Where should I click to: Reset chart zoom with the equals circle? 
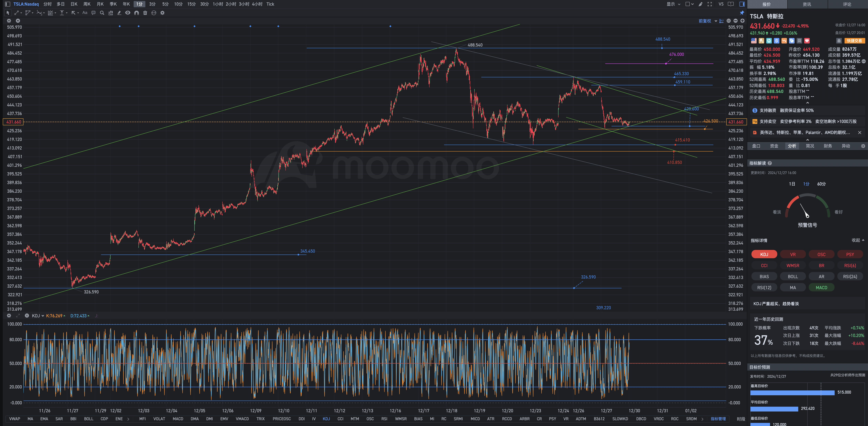(729, 21)
